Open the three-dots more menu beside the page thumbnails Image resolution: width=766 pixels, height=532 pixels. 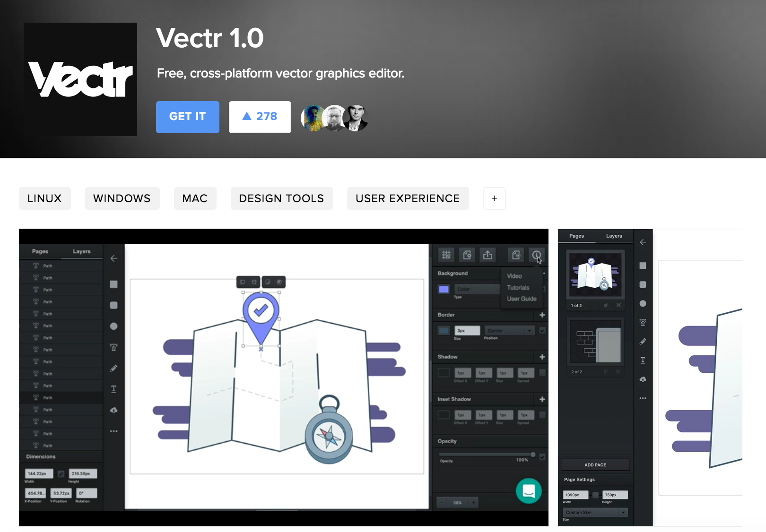click(643, 398)
